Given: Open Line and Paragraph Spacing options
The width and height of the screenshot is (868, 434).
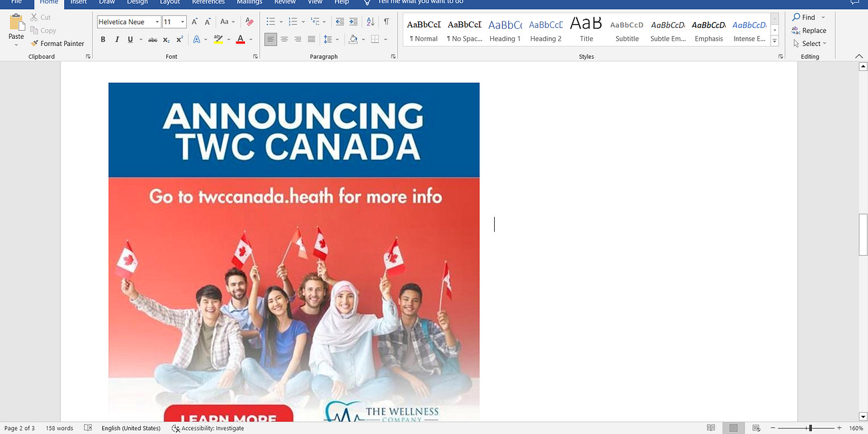Looking at the screenshot, I should pyautogui.click(x=330, y=39).
